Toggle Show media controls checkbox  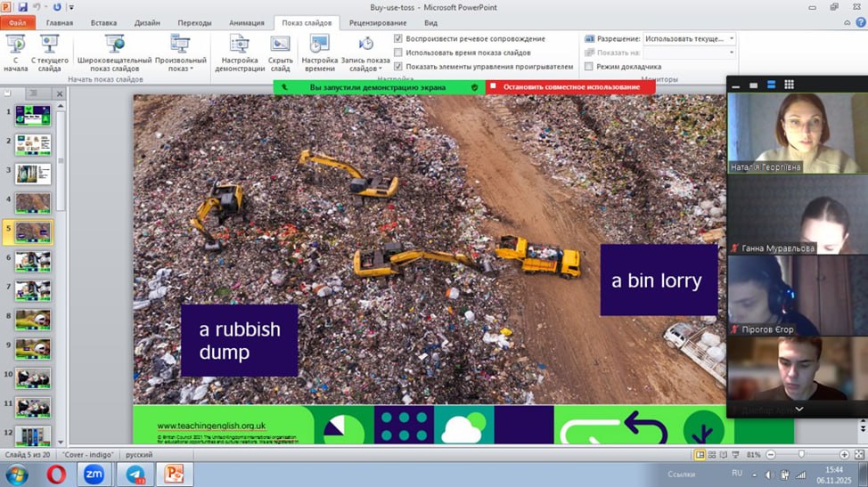click(x=398, y=67)
